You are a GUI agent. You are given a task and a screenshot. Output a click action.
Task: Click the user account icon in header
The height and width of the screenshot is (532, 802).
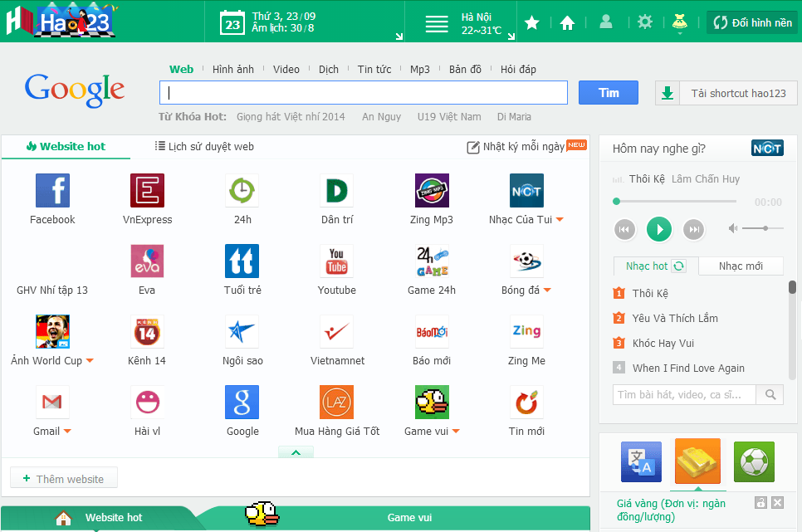point(605,22)
